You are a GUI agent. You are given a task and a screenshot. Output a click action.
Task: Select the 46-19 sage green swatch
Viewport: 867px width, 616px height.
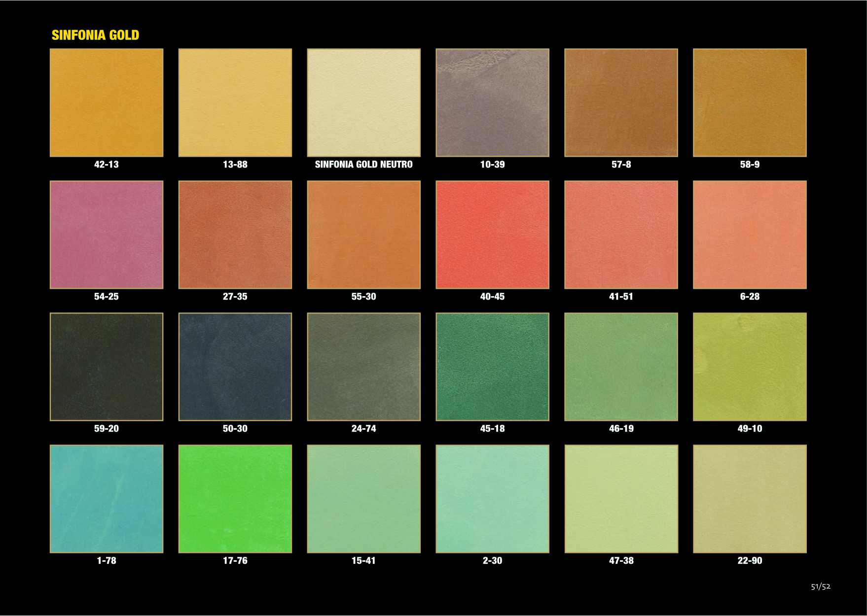621,367
